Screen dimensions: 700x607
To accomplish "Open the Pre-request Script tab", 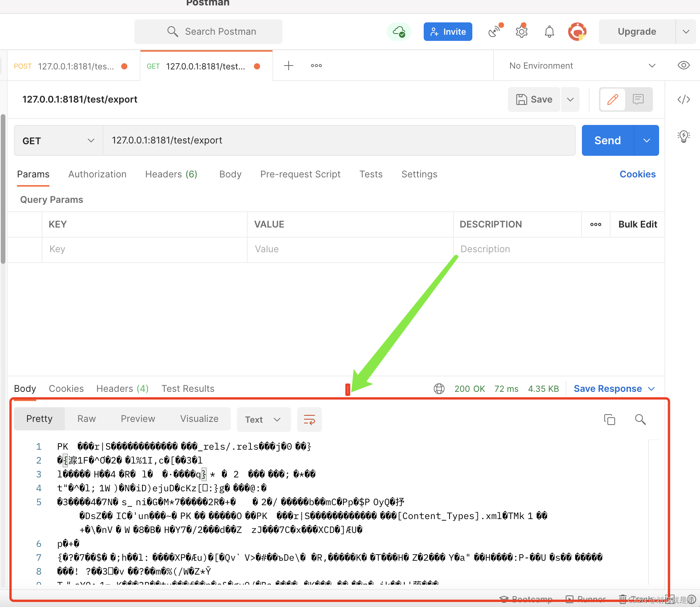I will [300, 174].
